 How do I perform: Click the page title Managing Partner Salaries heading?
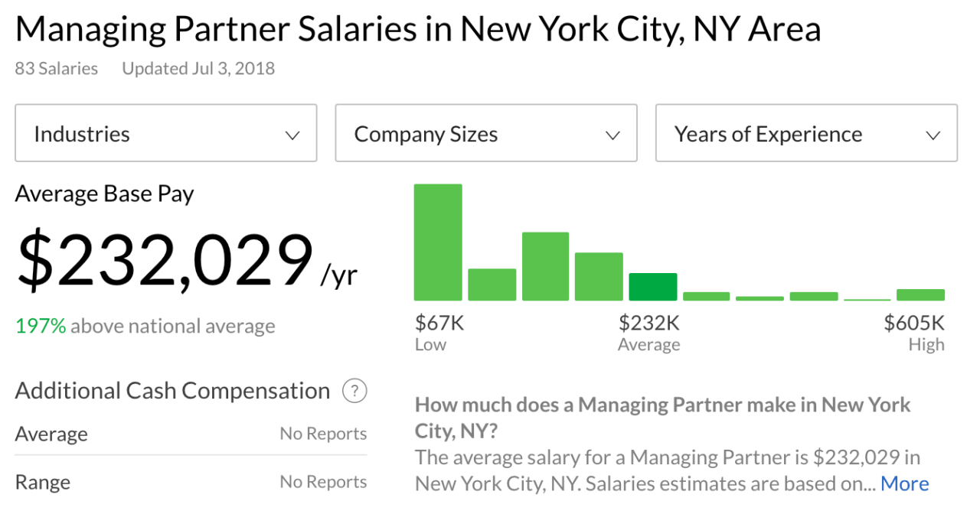[419, 28]
